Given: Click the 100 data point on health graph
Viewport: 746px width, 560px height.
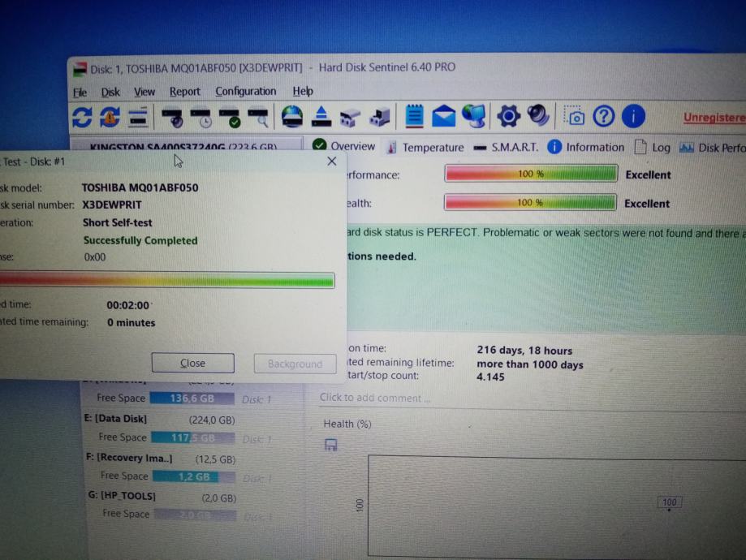Looking at the screenshot, I should [670, 502].
